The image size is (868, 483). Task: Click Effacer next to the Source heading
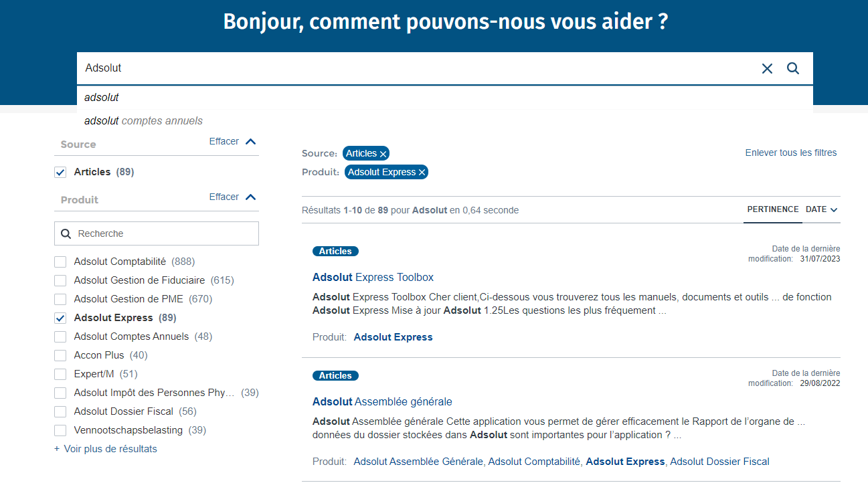click(x=224, y=141)
